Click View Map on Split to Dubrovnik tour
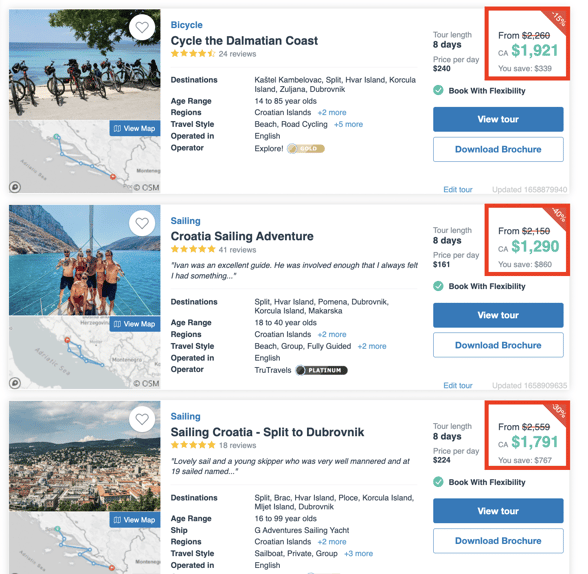This screenshot has height=574, width=588. [135, 520]
